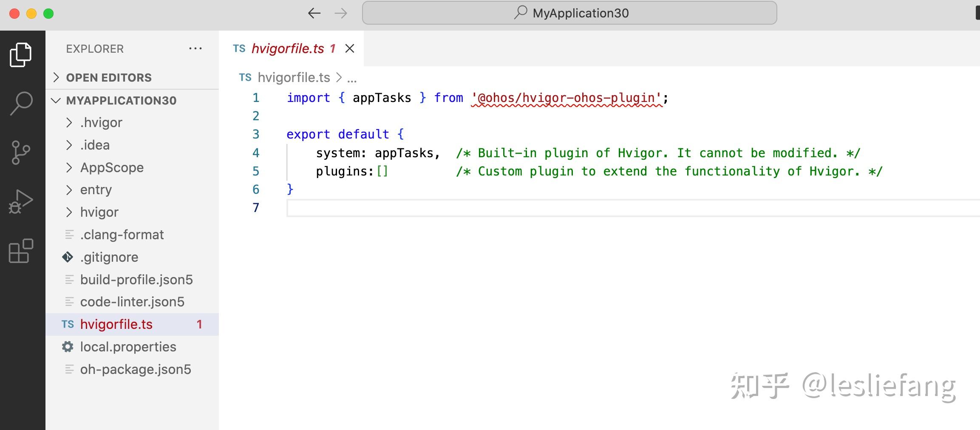Collapse the MYAPPLICATION30 project folder
980x430 pixels.
(132, 100)
